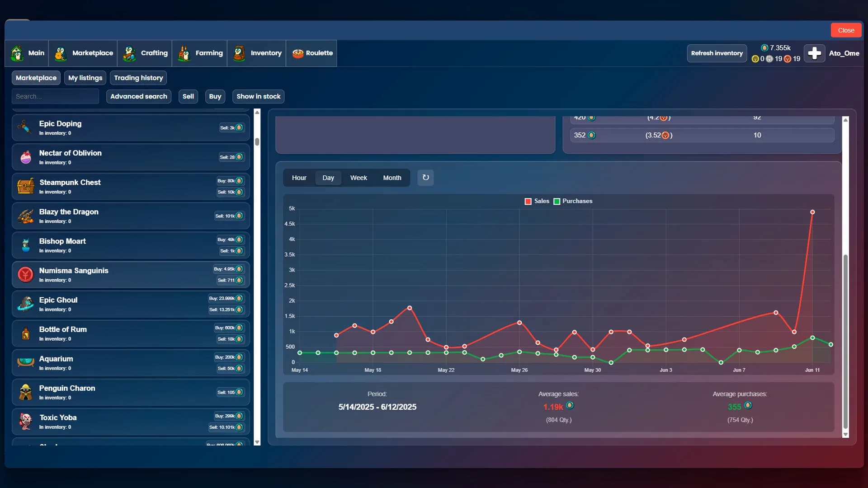Select the Toxic Yoba icon
The height and width of the screenshot is (488, 868).
[x=26, y=421]
